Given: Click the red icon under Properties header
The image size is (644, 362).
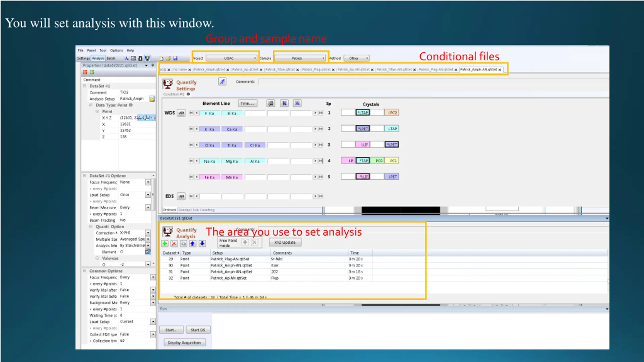Looking at the screenshot, I should 85,72.
